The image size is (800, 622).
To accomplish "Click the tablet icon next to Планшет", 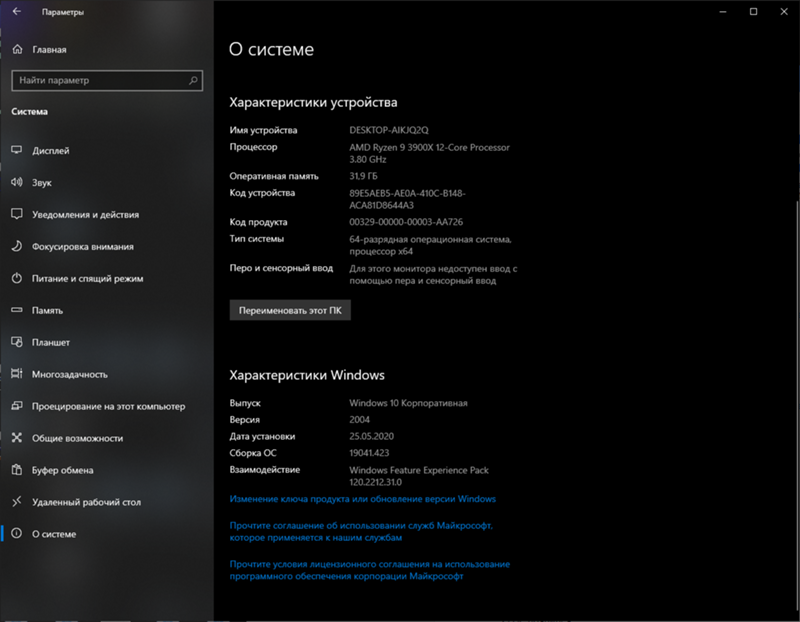I will coord(17,342).
